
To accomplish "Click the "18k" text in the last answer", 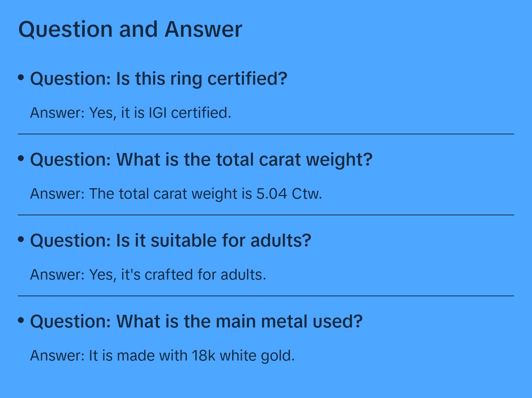I will [203, 355].
